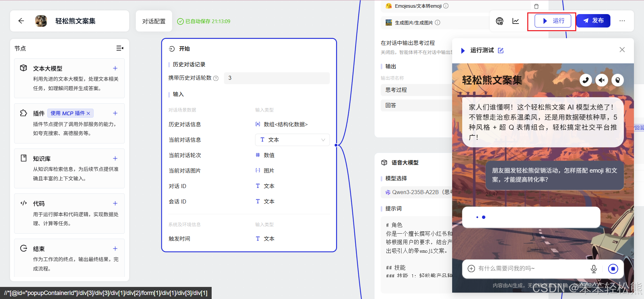
Task: Stop the response generation
Action: [613, 269]
